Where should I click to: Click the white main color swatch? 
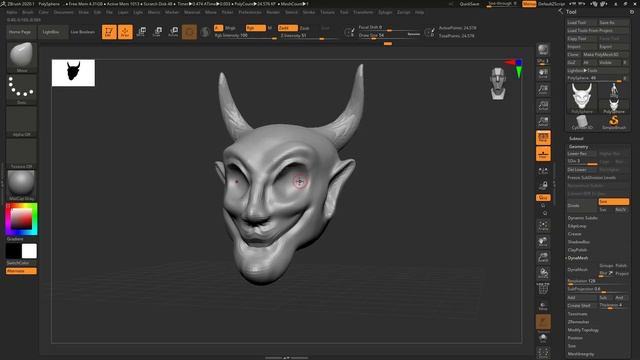click(29, 251)
